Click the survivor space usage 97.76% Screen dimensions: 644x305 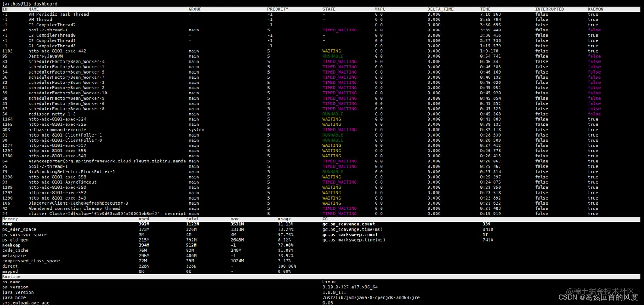pos(286,235)
